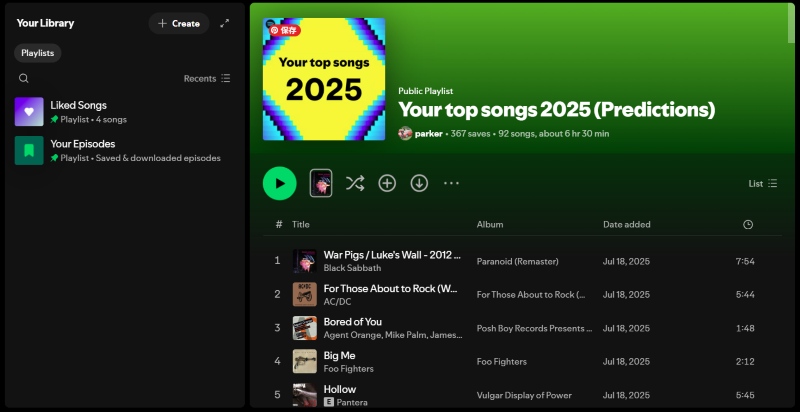Click the main view vertical scrollbar
The height and width of the screenshot is (412, 800).
tap(791, 24)
